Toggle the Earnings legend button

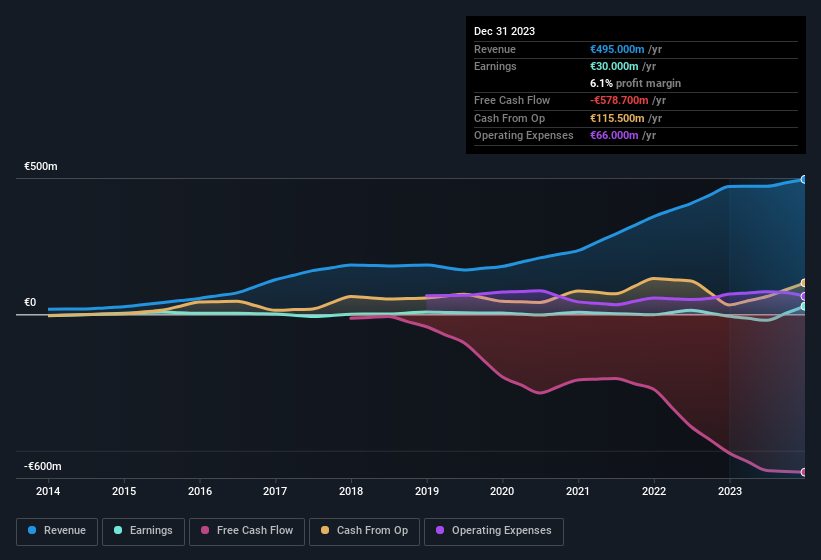click(x=143, y=531)
